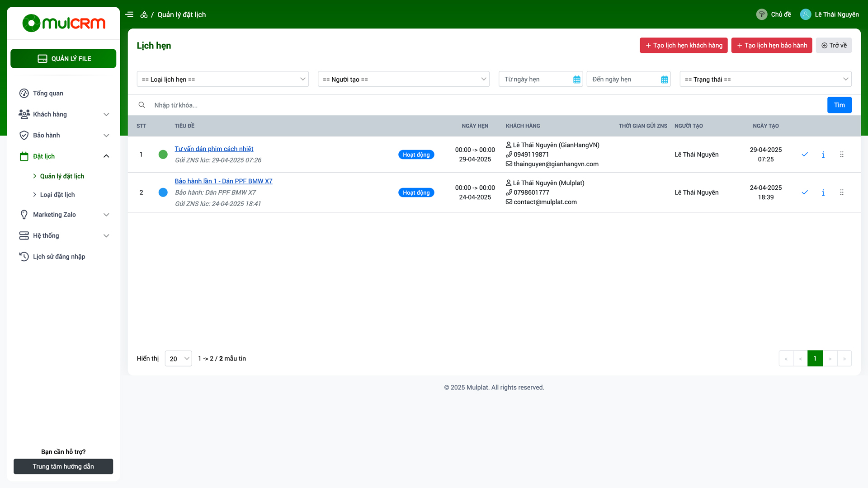The width and height of the screenshot is (868, 488).
Task: Click calendar icon in Từ ngày hẹn field
Action: click(576, 80)
